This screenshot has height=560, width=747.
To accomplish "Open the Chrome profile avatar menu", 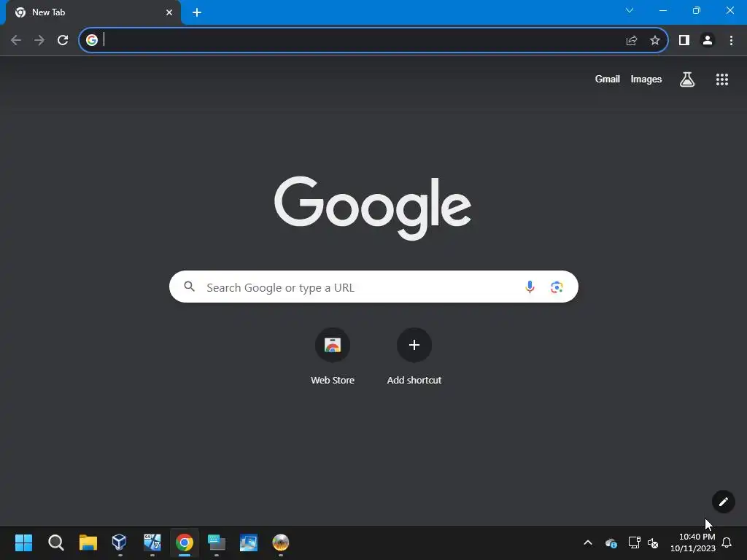I will (x=708, y=40).
